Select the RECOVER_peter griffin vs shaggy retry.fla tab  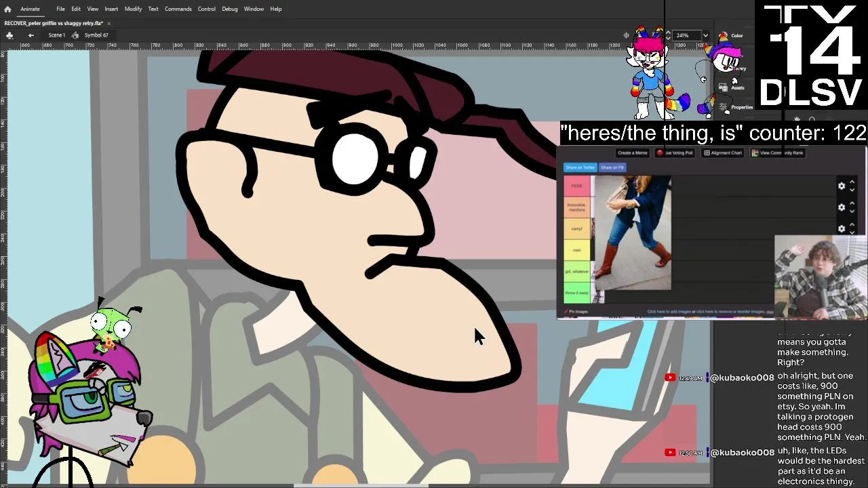54,23
